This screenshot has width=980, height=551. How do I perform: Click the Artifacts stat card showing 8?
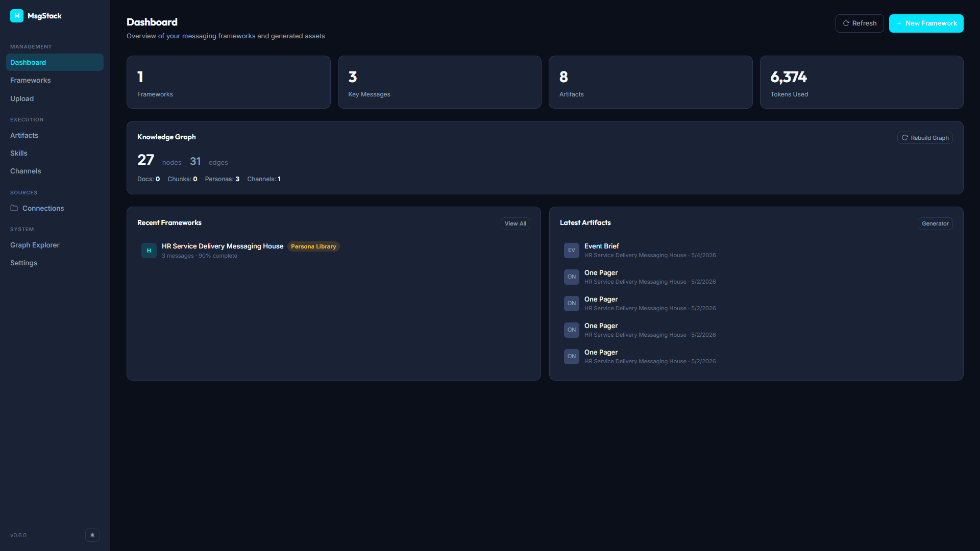pyautogui.click(x=651, y=82)
